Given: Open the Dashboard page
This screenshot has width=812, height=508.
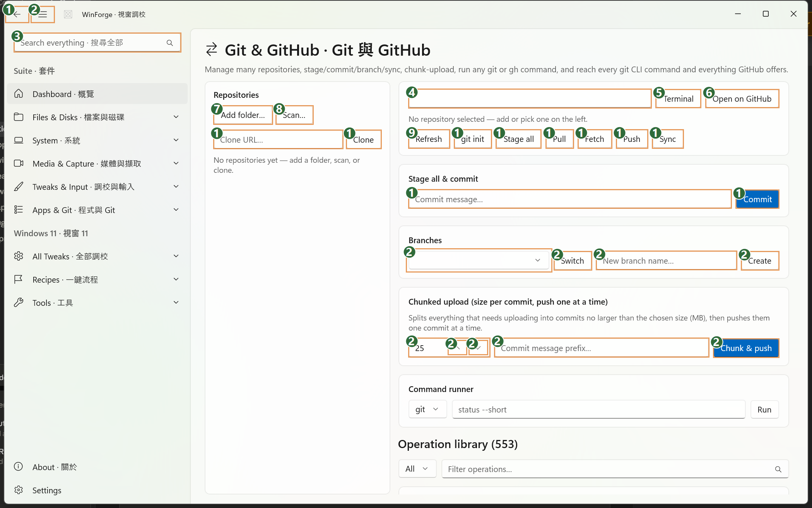Looking at the screenshot, I should point(97,94).
